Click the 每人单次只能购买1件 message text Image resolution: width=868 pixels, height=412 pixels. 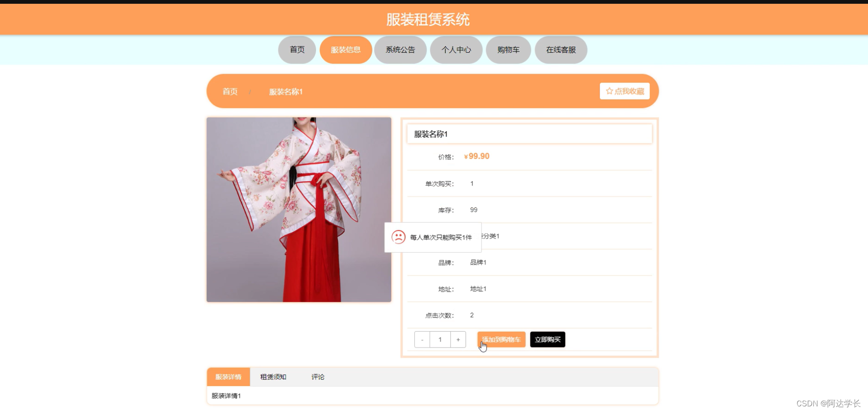pyautogui.click(x=441, y=238)
